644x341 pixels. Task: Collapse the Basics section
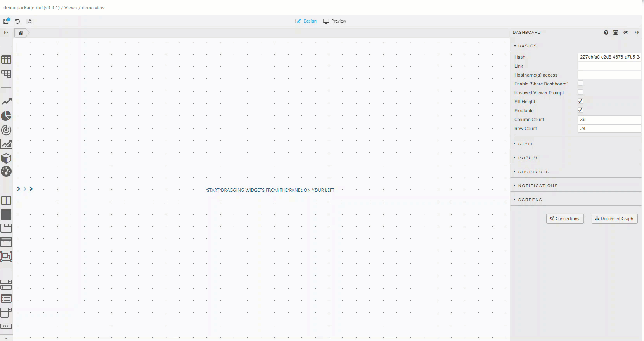[527, 46]
